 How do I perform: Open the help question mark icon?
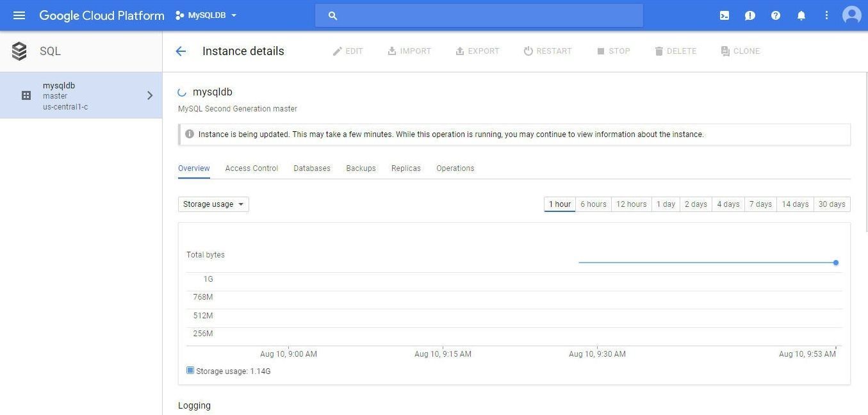coord(776,15)
